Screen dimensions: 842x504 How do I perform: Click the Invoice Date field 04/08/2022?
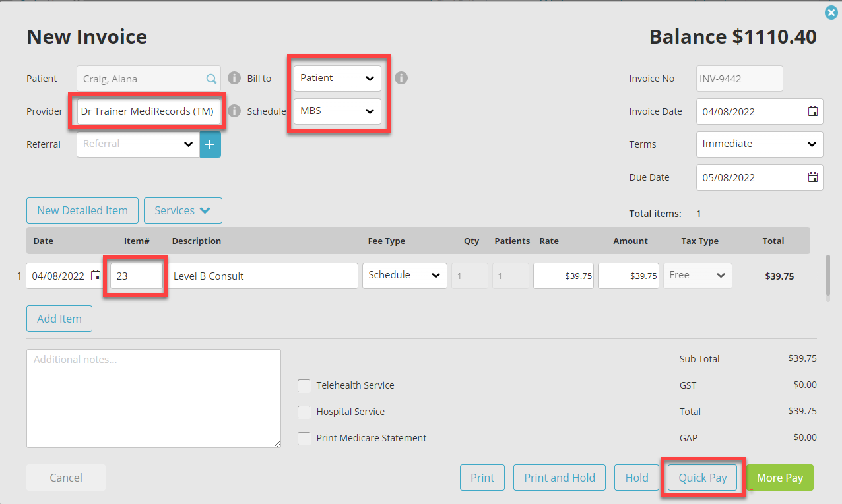pos(760,111)
